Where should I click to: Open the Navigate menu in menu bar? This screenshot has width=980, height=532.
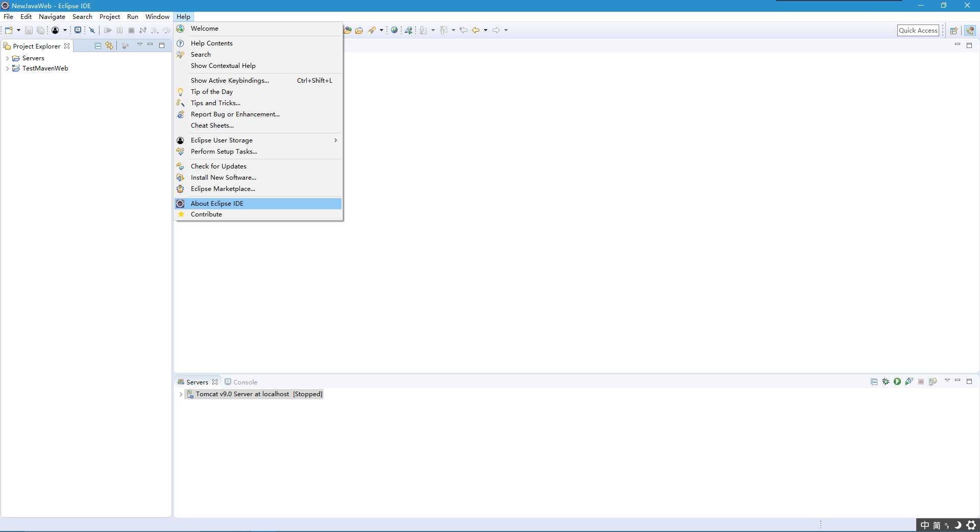tap(52, 17)
